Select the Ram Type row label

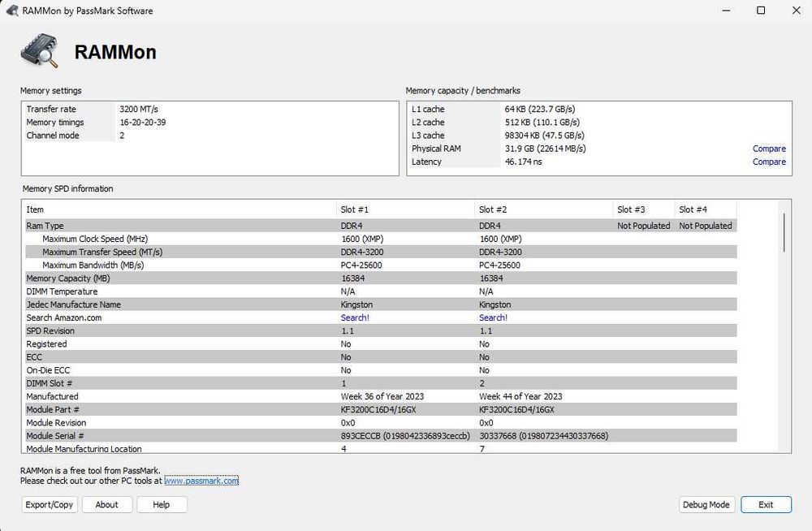pos(45,226)
